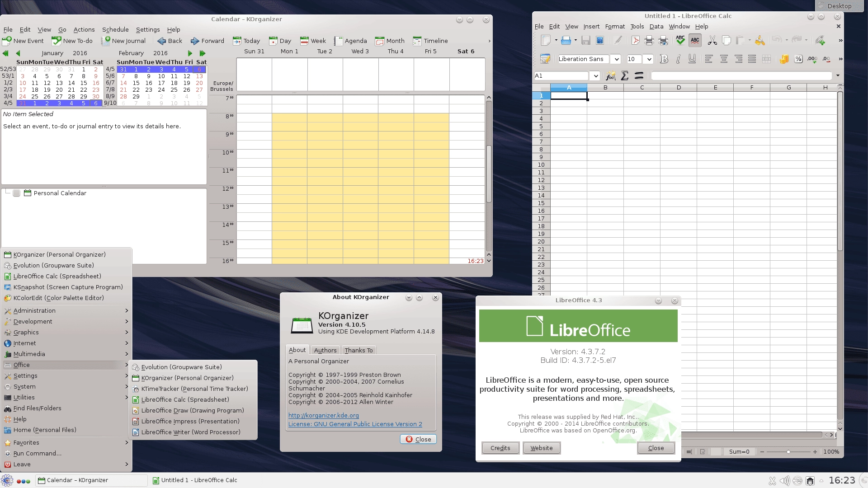Click the Insert Hyperlink icon in Calc
Screen dimensions: 868x488
[x=820, y=41]
